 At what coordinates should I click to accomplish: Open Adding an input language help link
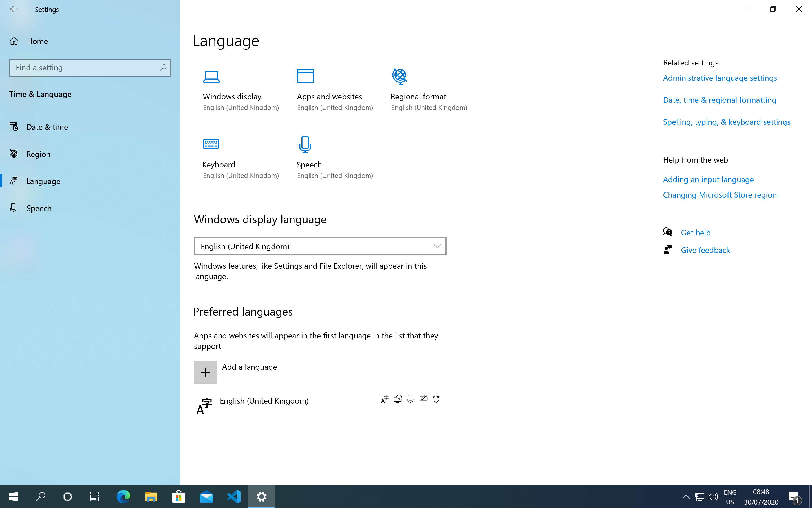[x=708, y=180]
